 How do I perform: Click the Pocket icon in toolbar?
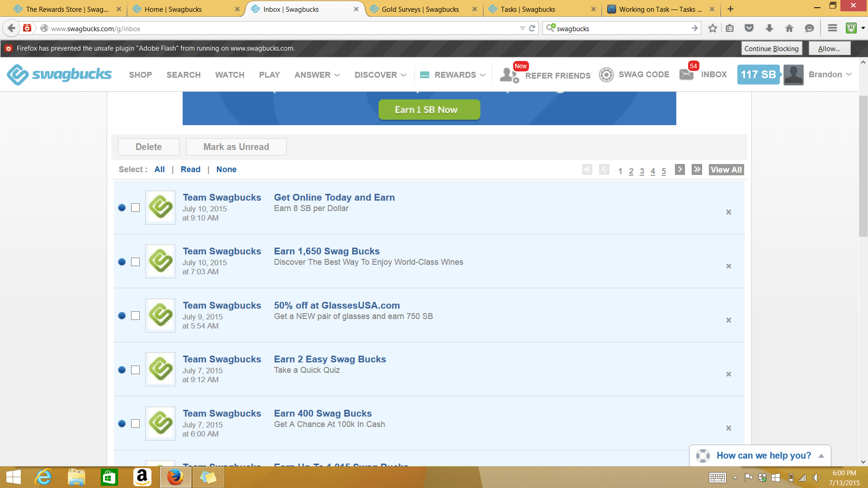(749, 28)
